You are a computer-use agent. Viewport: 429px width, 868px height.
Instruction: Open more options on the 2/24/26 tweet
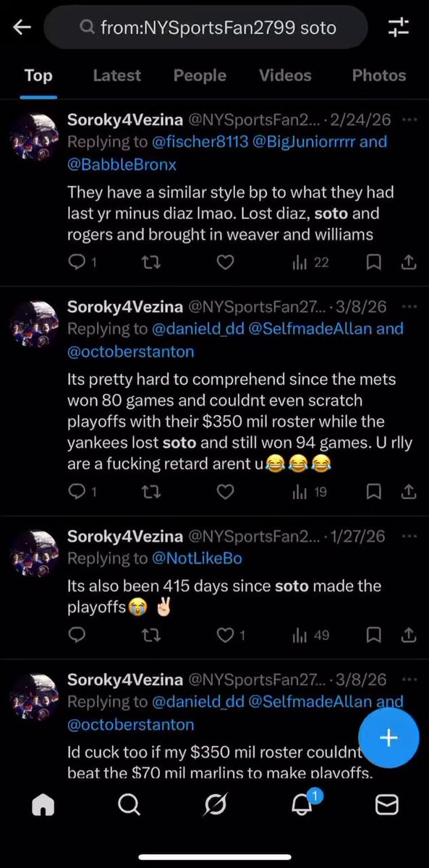409,119
